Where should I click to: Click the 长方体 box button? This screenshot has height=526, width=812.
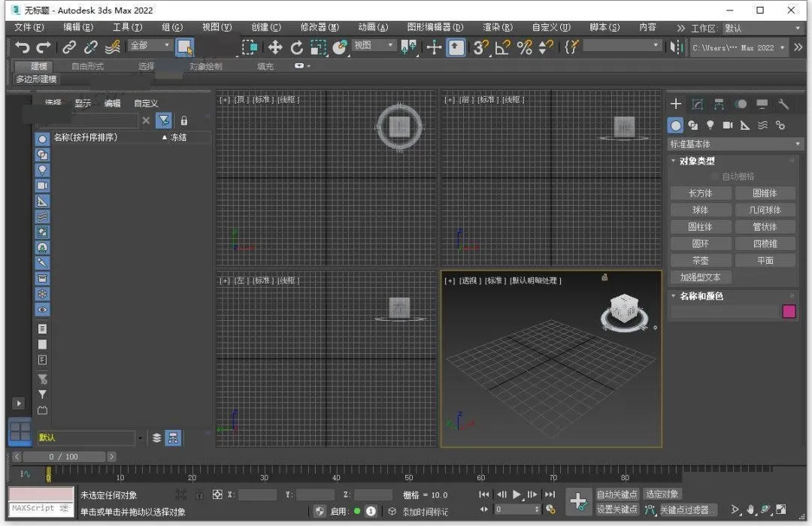tap(700, 193)
